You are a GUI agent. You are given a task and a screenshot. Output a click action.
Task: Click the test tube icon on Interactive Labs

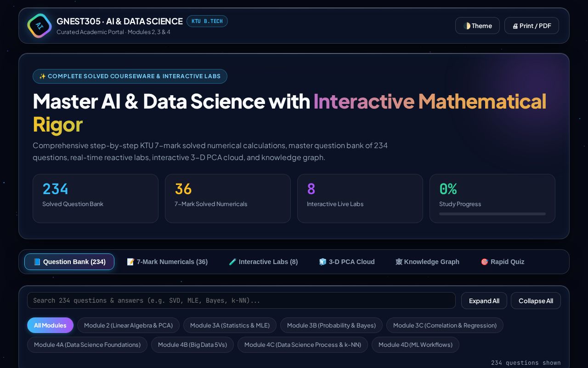(233, 262)
